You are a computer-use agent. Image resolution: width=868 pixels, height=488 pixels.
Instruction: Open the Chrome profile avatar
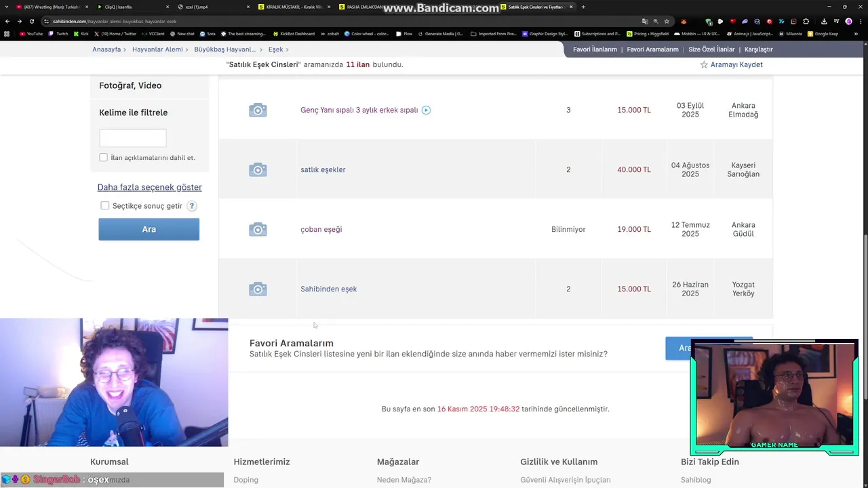click(848, 21)
